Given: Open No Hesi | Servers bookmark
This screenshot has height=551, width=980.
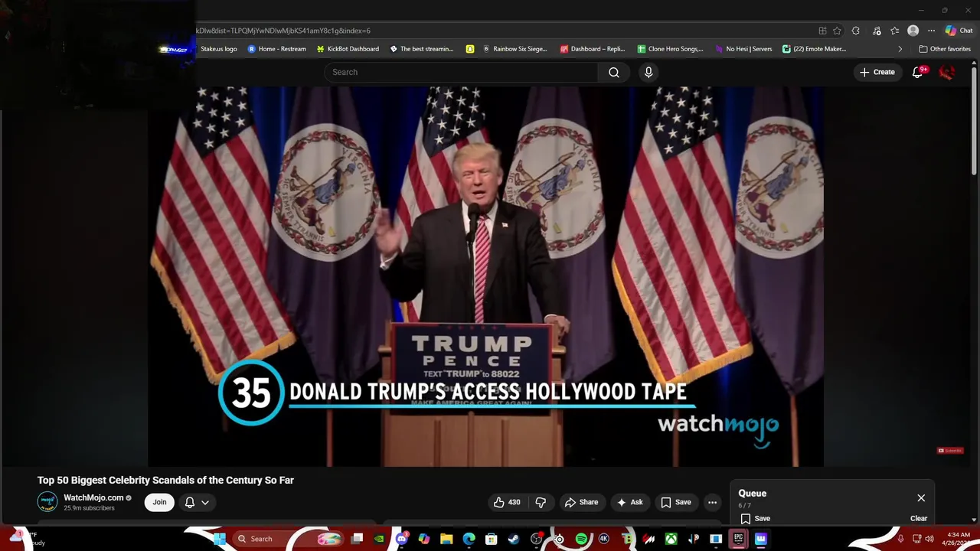Looking at the screenshot, I should [x=743, y=49].
